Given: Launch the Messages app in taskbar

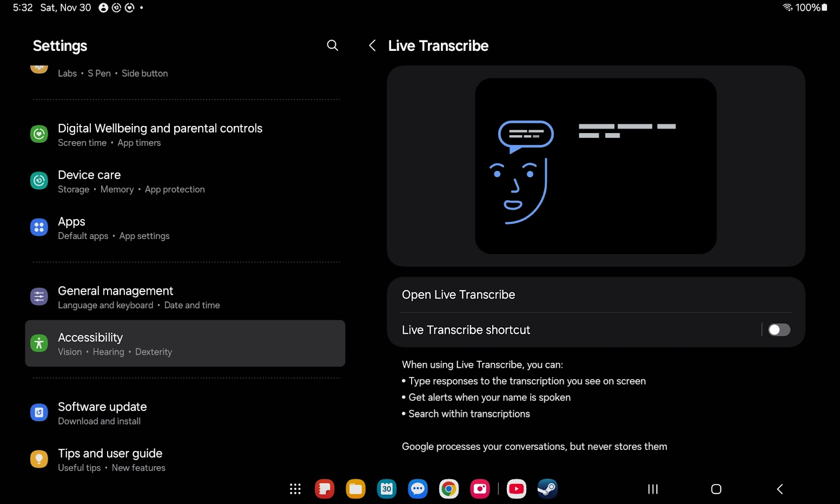Looking at the screenshot, I should 418,489.
